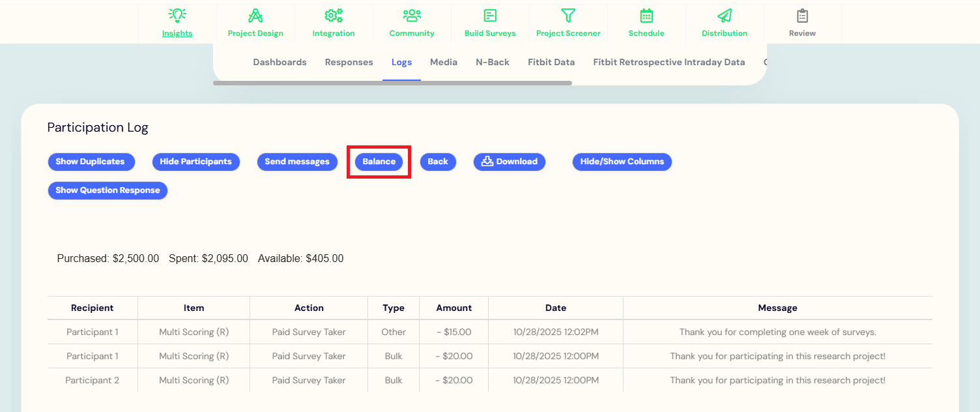Open the Responses tab
Image resolution: width=980 pixels, height=412 pixels.
pyautogui.click(x=349, y=63)
